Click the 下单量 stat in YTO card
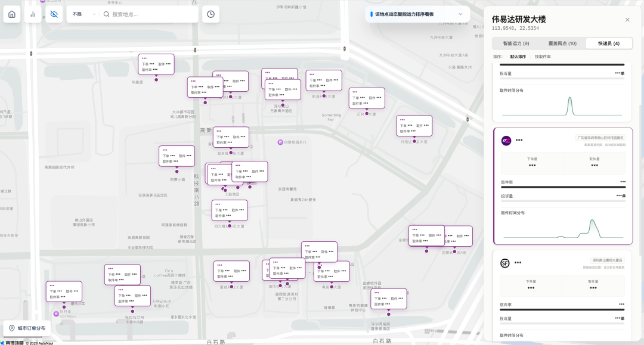This screenshot has width=644, height=345. tap(532, 163)
